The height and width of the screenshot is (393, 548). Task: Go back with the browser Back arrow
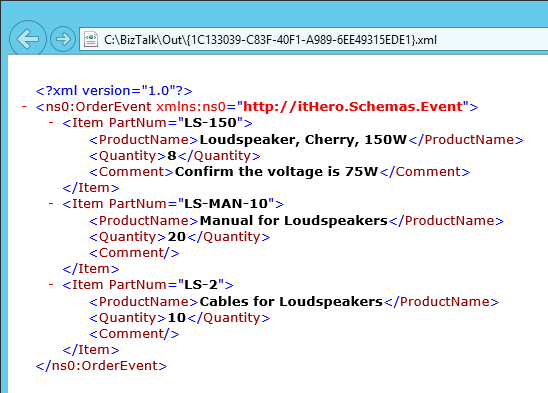pyautogui.click(x=28, y=38)
